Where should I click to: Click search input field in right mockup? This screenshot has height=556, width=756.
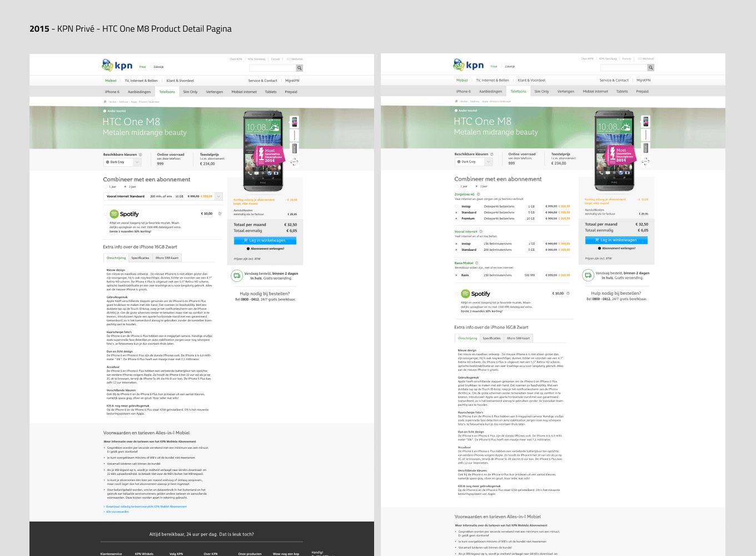624,67
